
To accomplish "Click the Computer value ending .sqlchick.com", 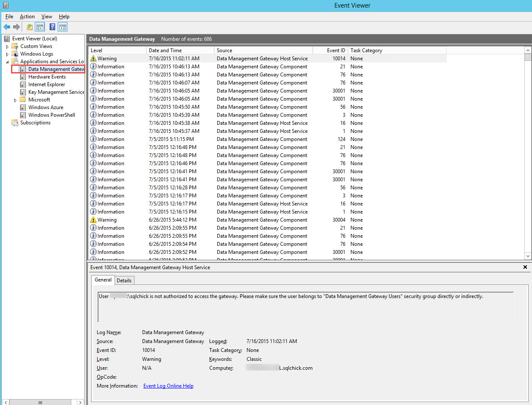I will pos(279,368).
